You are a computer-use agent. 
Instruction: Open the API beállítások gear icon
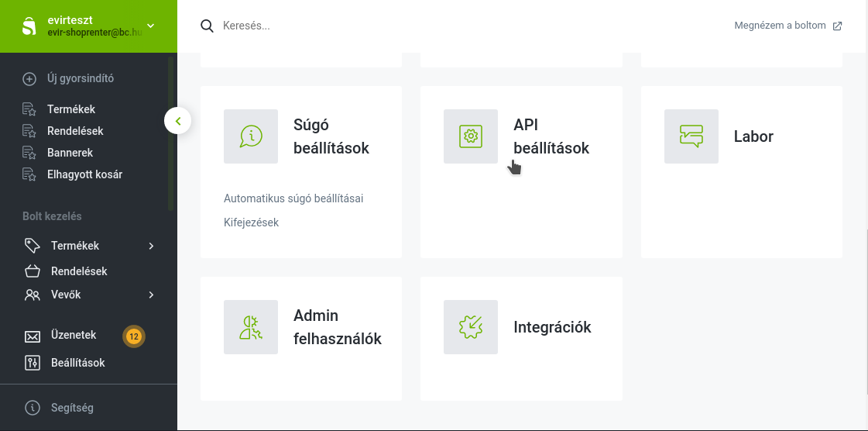tap(471, 136)
